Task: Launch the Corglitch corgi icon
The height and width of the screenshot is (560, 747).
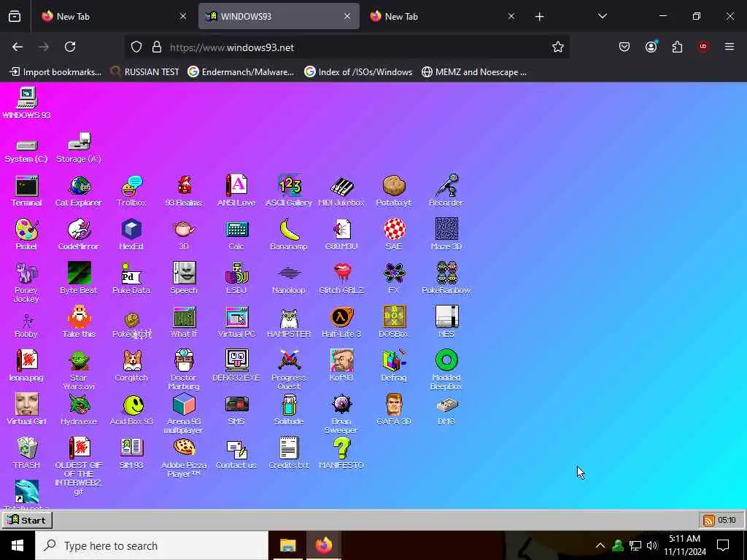Action: point(131,366)
